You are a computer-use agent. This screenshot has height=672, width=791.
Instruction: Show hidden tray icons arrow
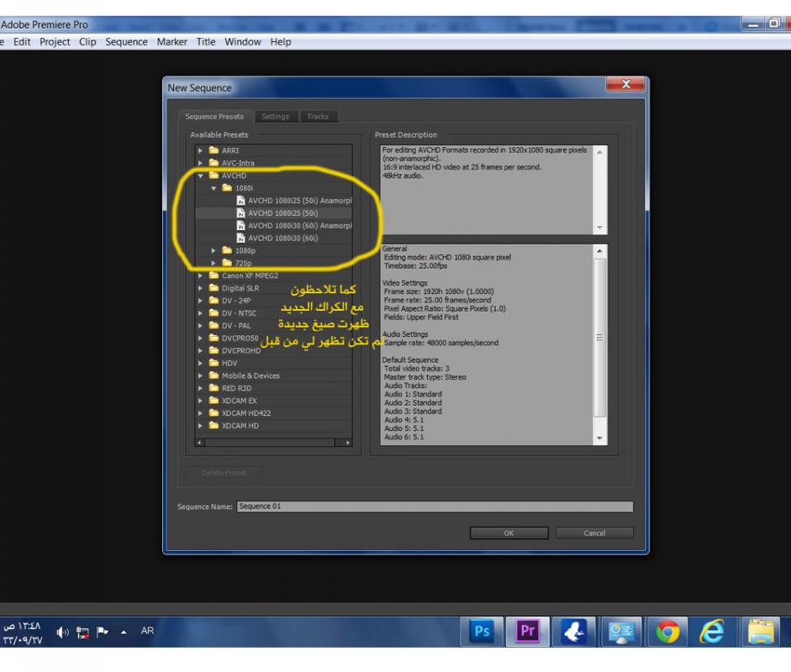click(124, 632)
